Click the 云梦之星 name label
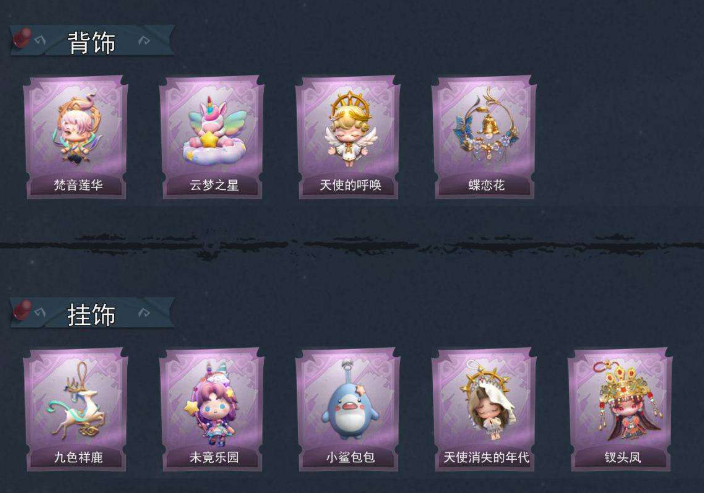 [214, 185]
